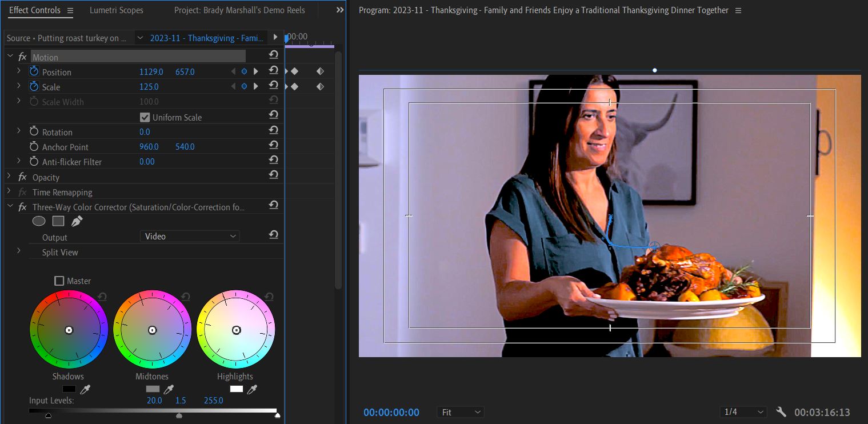Screen dimensions: 868x424
Task: Open Effect Controls panel menu
Action: (x=70, y=10)
